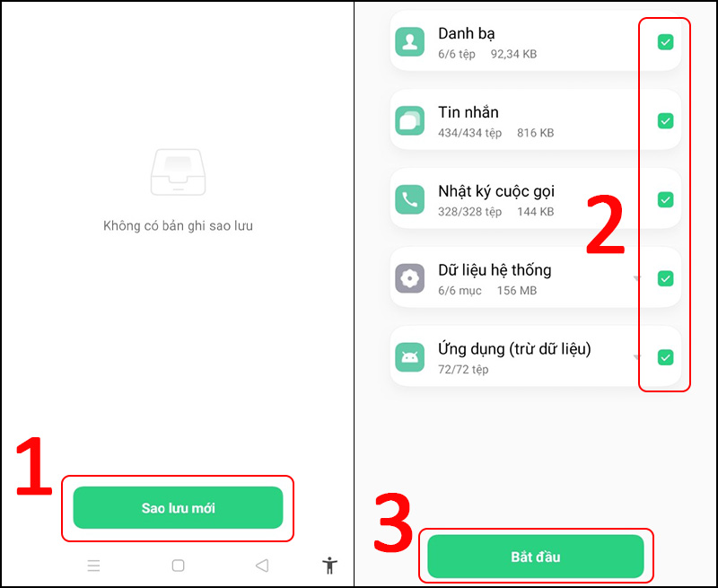The width and height of the screenshot is (718, 588).
Task: Tap the Sao lưu mới button
Action: point(178,507)
